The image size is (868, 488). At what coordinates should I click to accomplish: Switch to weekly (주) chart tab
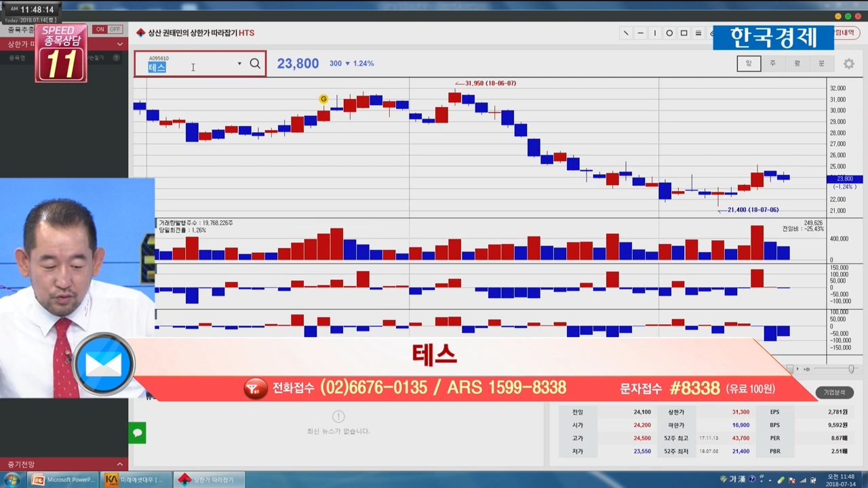772,64
